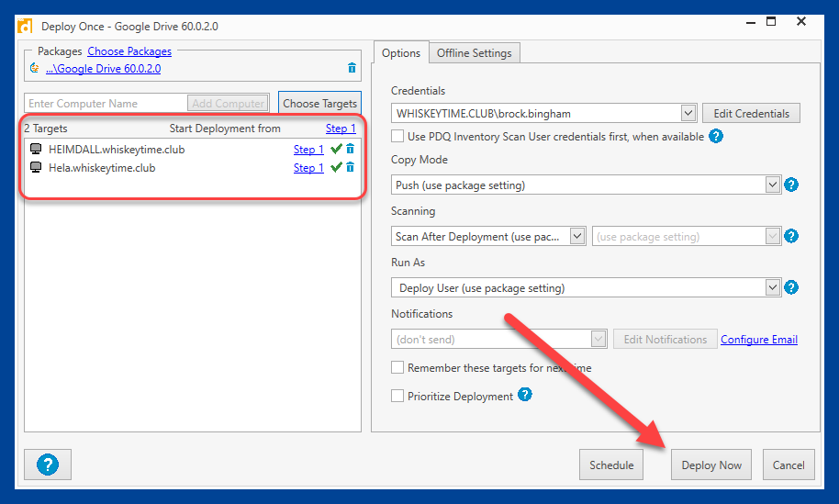839x504 pixels.
Task: Expand the Run As Deploy User dropdown
Action: click(x=772, y=288)
